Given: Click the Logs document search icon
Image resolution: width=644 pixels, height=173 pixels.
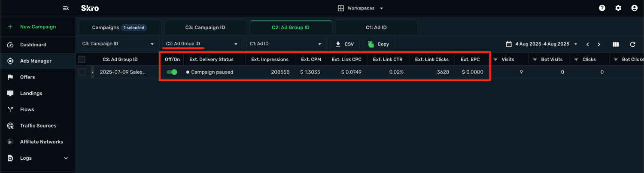Looking at the screenshot, I should pyautogui.click(x=10, y=158).
